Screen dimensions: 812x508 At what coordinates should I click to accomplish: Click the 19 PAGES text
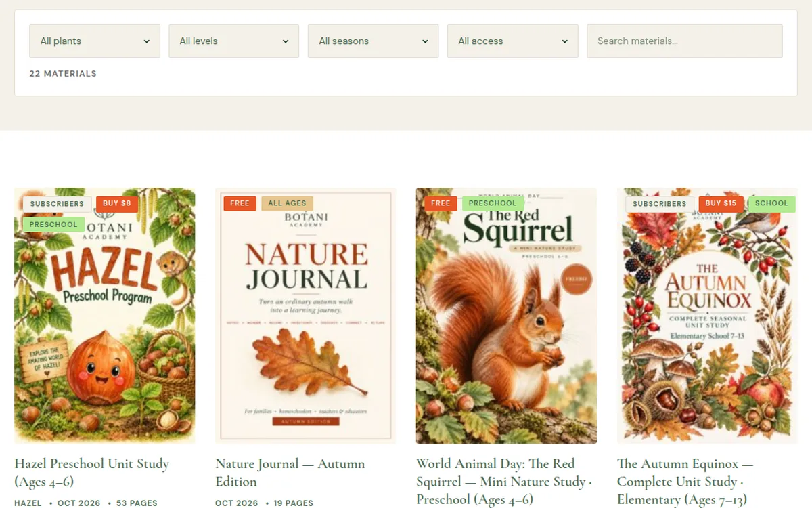(293, 503)
